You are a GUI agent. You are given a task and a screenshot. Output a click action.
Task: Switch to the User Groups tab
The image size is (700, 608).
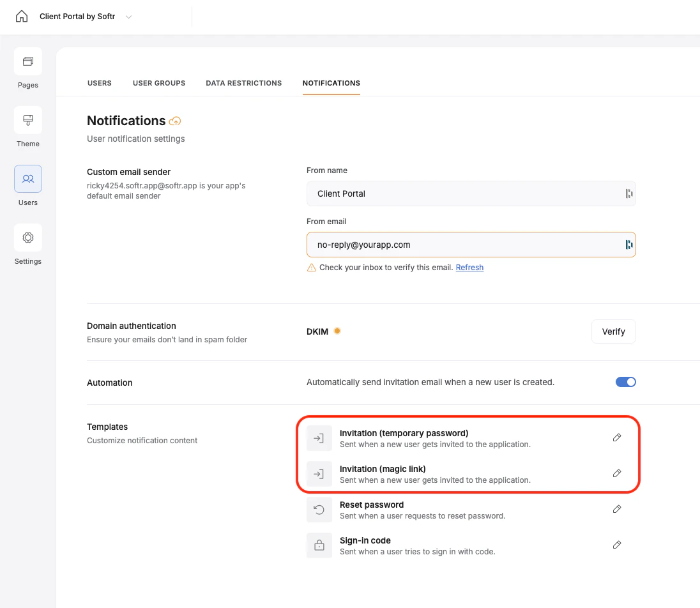pos(159,83)
